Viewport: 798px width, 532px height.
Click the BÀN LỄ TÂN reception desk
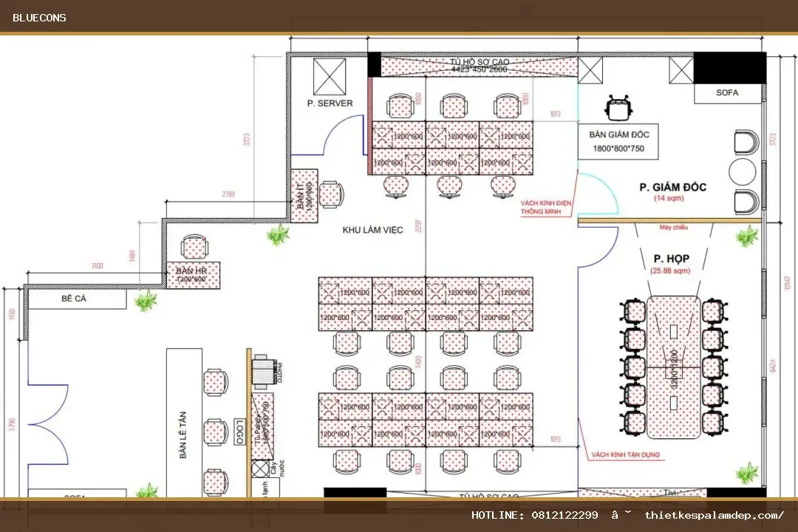click(x=184, y=423)
